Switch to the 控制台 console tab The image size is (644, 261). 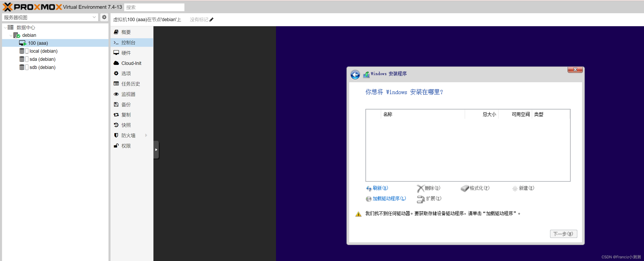[x=132, y=43]
